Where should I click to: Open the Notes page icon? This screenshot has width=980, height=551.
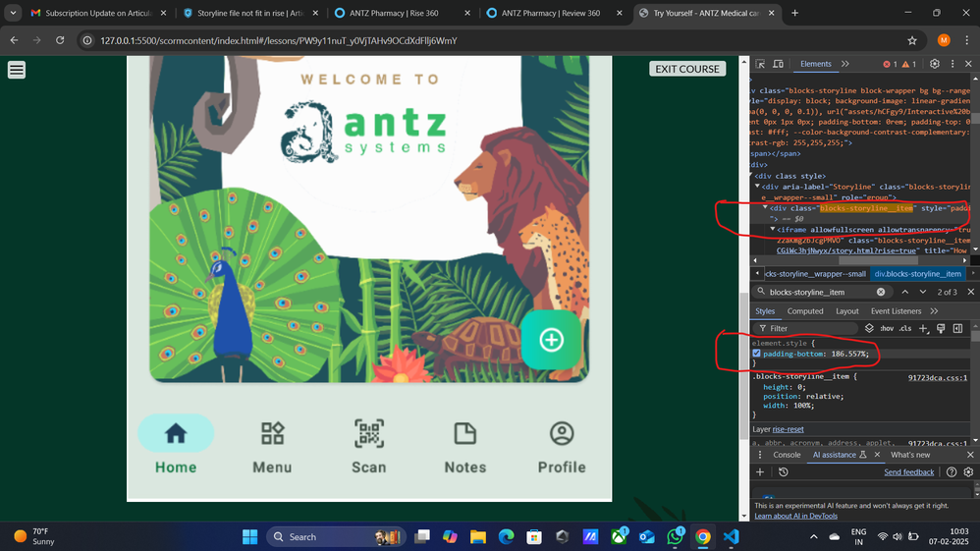[465, 433]
